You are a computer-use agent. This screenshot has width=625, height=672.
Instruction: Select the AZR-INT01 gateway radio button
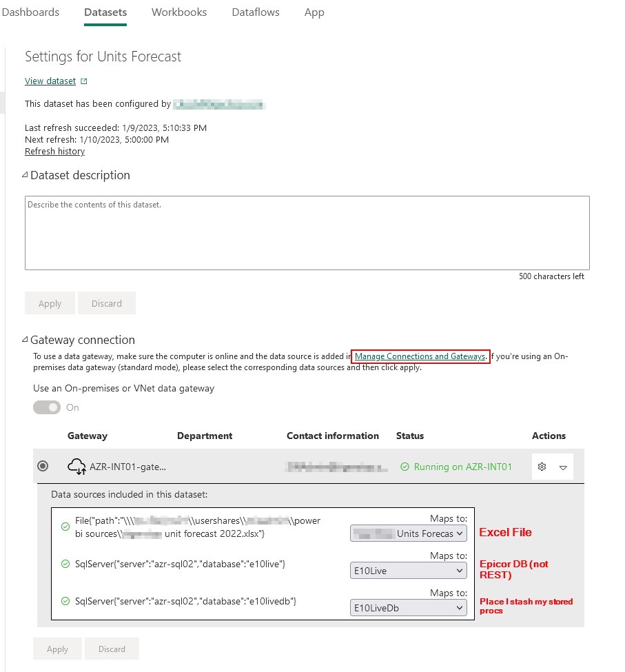point(43,467)
